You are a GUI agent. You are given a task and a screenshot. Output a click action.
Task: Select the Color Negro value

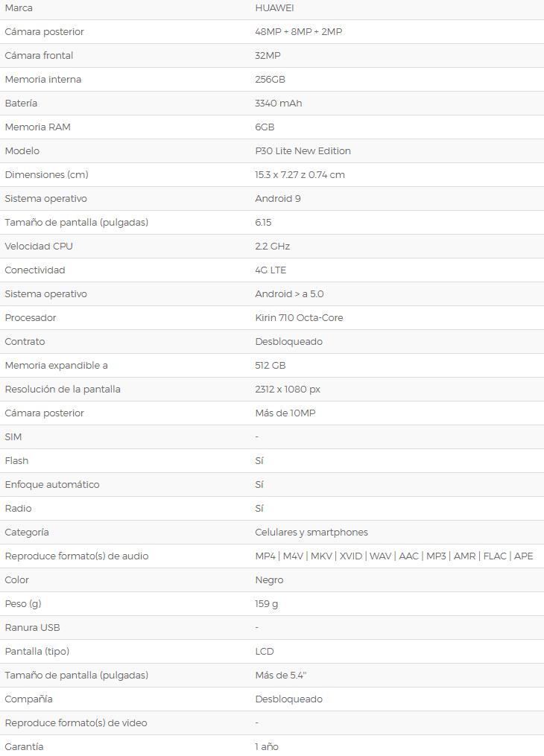269,580
